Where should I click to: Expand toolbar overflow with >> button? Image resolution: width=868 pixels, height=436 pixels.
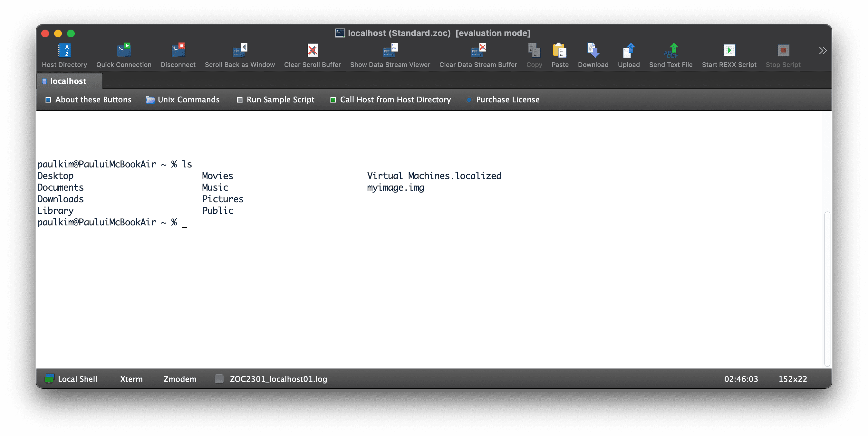tap(823, 50)
